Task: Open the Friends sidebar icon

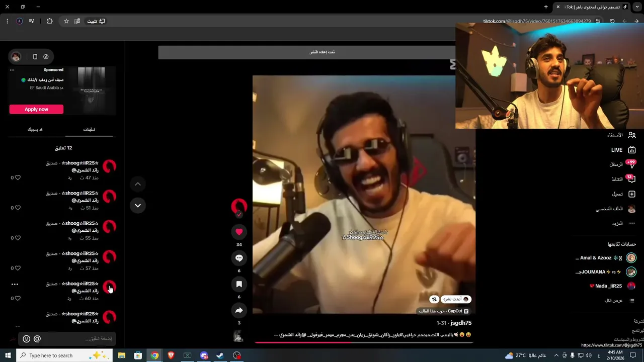Action: [632, 135]
